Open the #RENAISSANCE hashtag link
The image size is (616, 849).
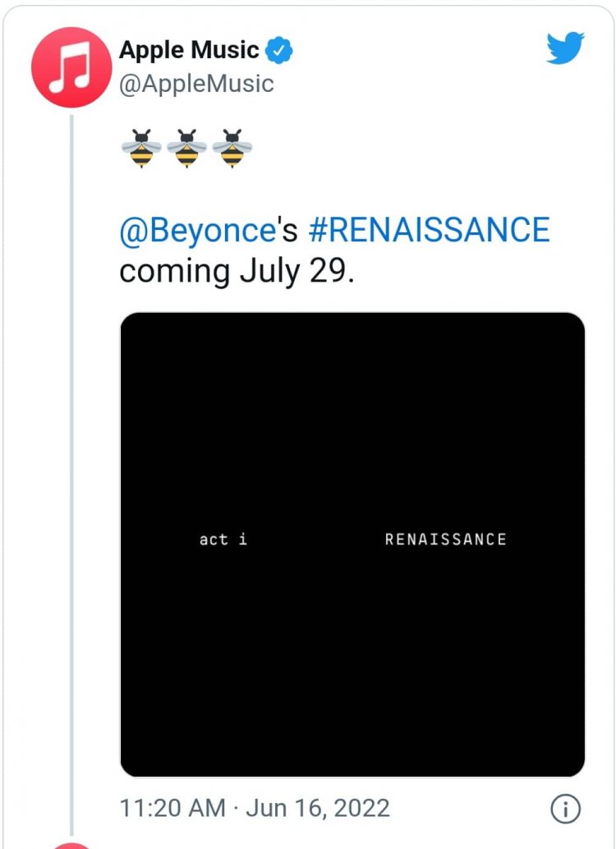point(429,229)
